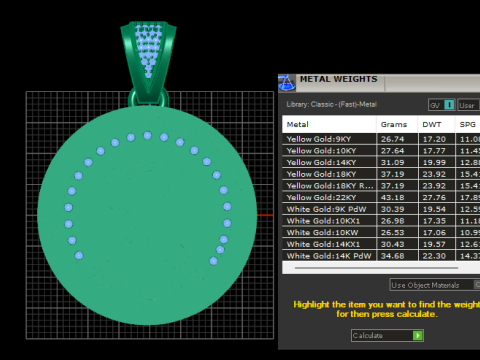Screen dimensions: 480x360
Task: Click the 27.76 DWT value
Action: [434, 197]
